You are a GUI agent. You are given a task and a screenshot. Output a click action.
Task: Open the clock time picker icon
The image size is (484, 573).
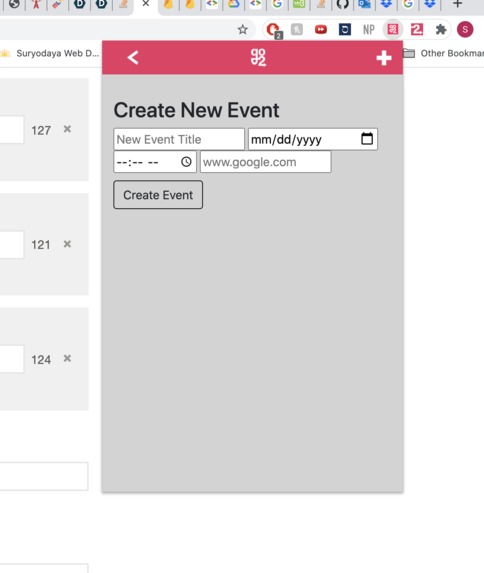(186, 162)
